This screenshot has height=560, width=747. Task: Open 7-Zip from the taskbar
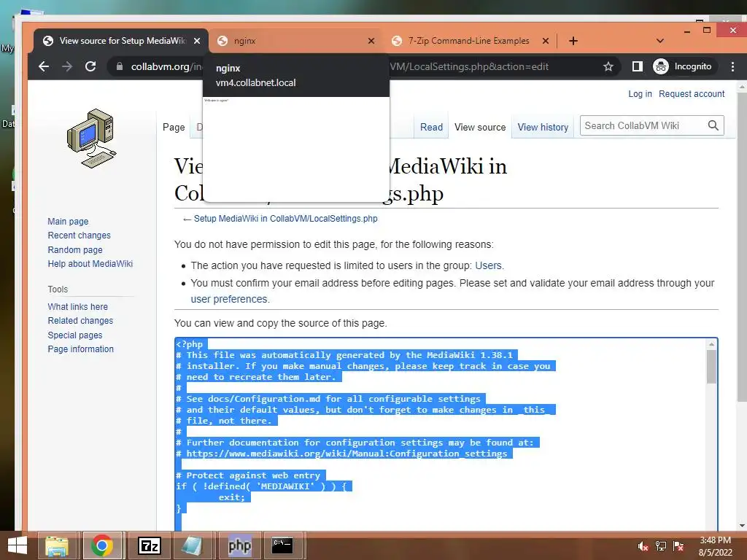(x=149, y=545)
